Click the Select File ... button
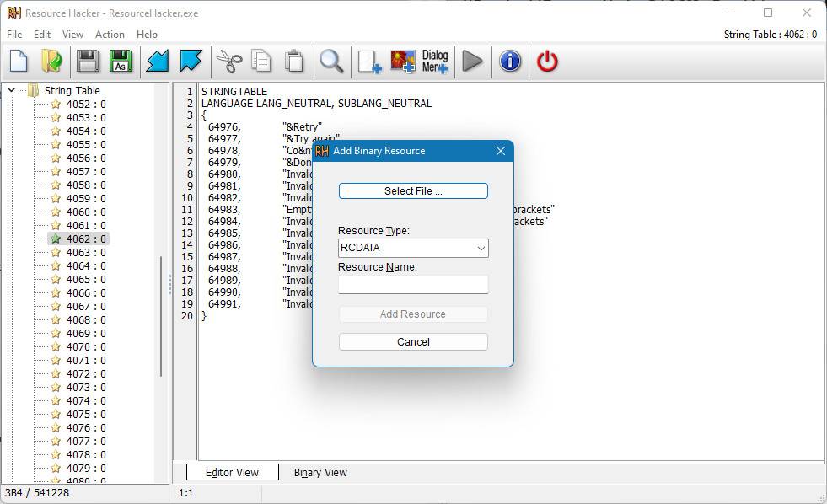 pyautogui.click(x=413, y=190)
